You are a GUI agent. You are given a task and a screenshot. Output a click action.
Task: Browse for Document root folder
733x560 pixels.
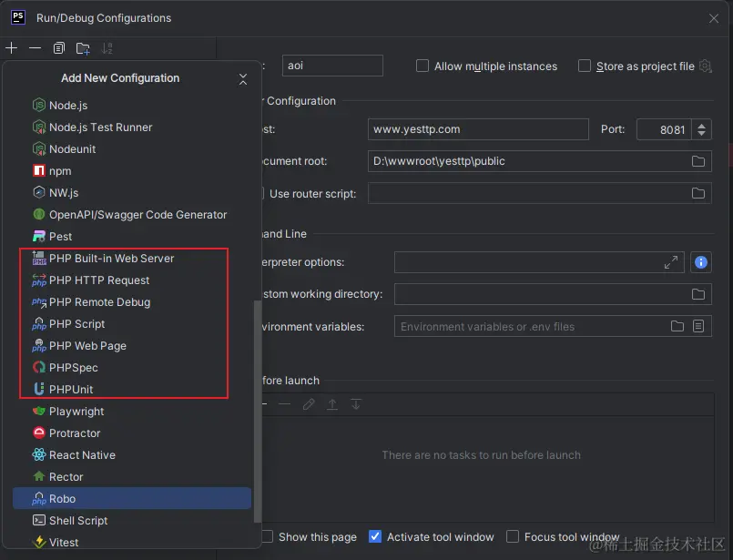697,161
